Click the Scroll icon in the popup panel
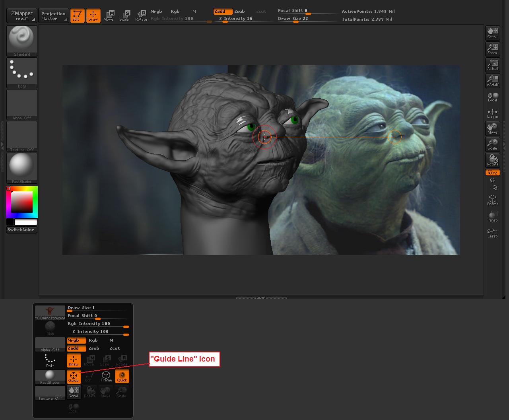This screenshot has height=420, width=509. (74, 392)
